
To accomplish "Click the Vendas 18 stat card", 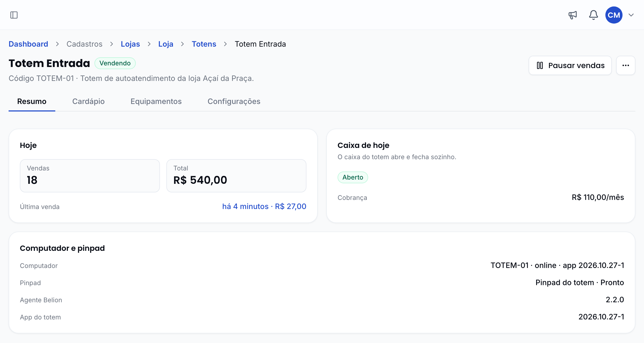I will pos(90,176).
